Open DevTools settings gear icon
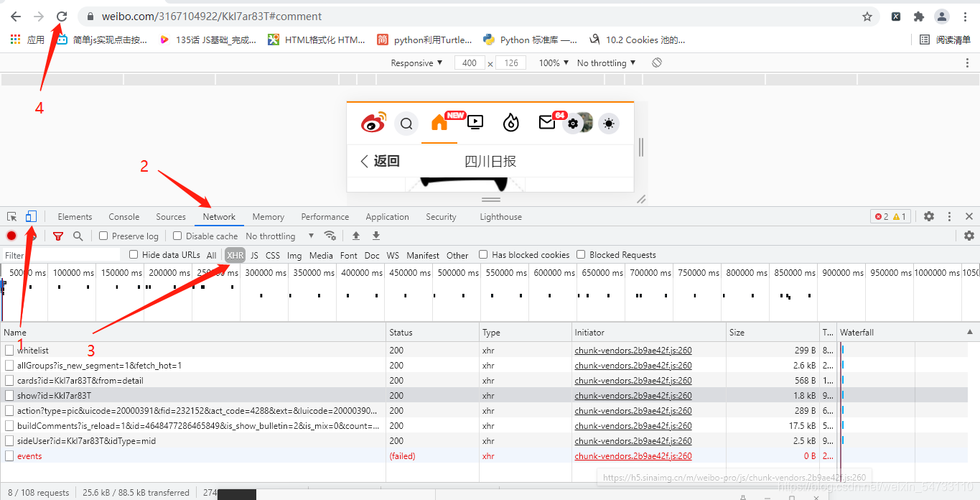The image size is (980, 500). click(x=929, y=216)
